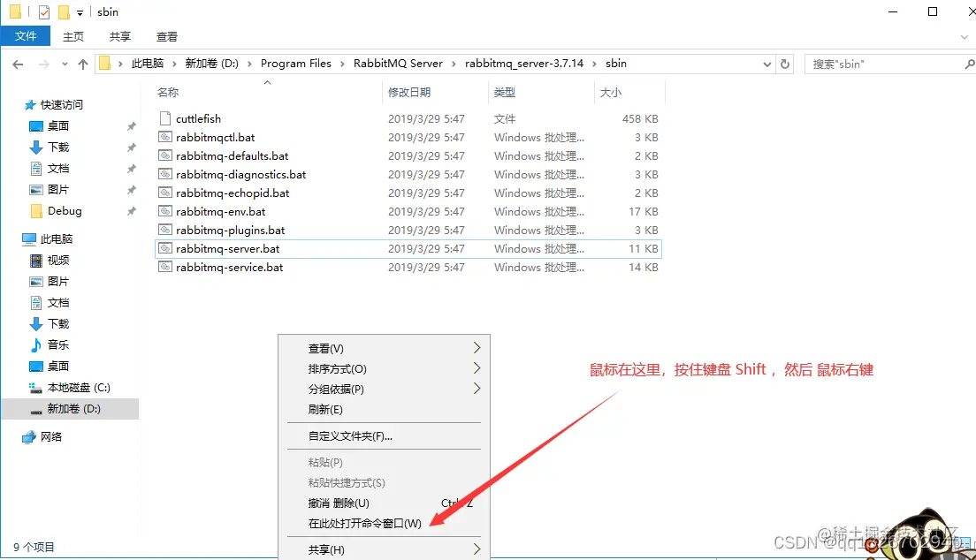Select Program Files breadcrumb segment
The image size is (976, 560).
click(x=295, y=64)
